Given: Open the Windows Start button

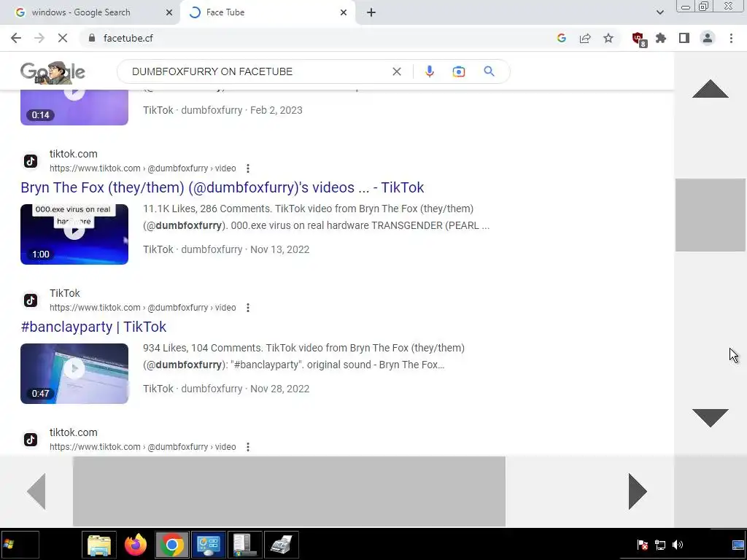Looking at the screenshot, I should point(19,544).
